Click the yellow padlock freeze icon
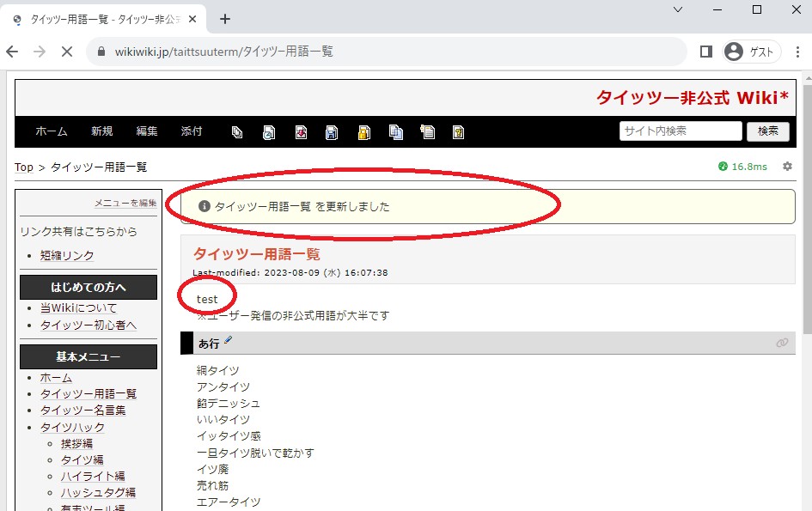Image resolution: width=812 pixels, height=511 pixels. click(x=363, y=132)
